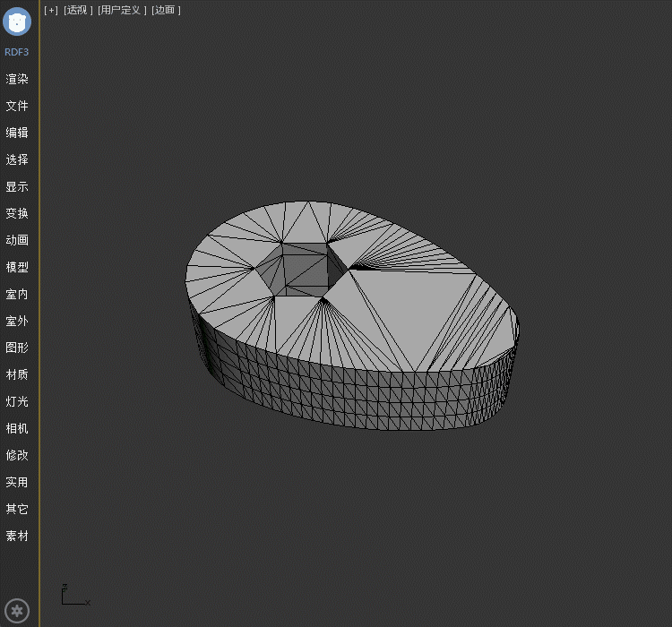Open the 模型 category
The width and height of the screenshot is (672, 627).
pos(17,267)
